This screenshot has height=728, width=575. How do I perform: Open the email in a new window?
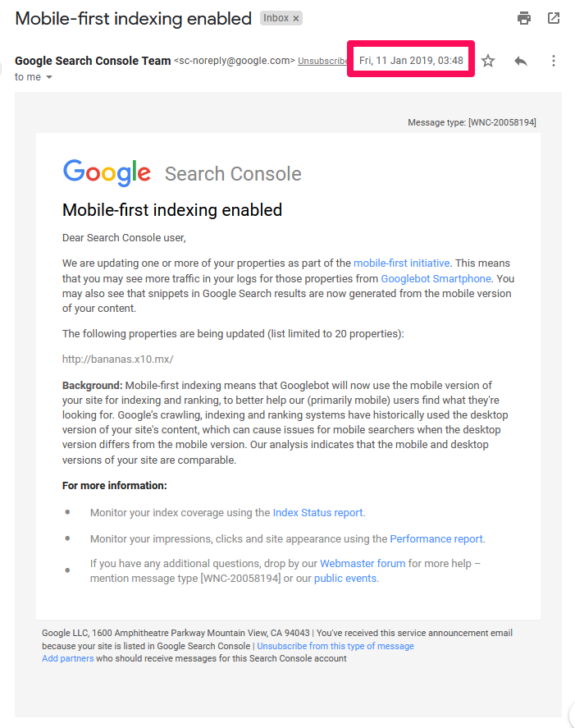coord(554,17)
